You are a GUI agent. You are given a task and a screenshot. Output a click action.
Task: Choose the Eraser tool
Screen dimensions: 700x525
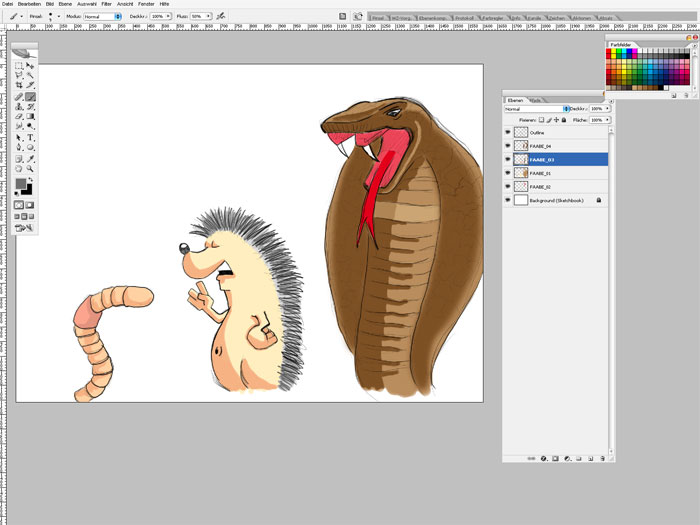(x=19, y=116)
